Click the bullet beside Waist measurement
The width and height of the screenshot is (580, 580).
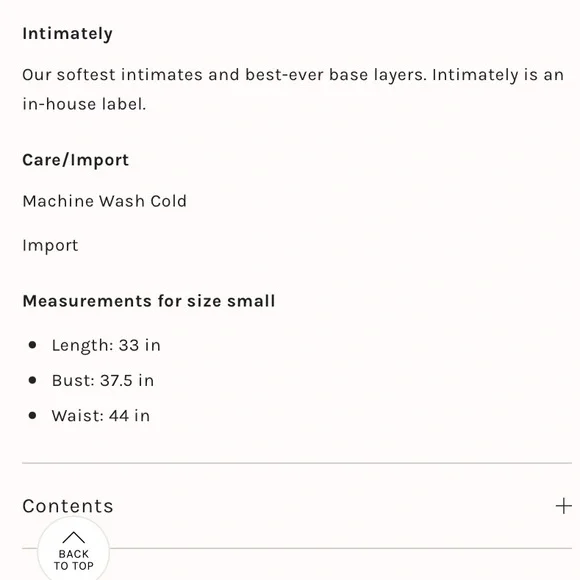tap(33, 415)
